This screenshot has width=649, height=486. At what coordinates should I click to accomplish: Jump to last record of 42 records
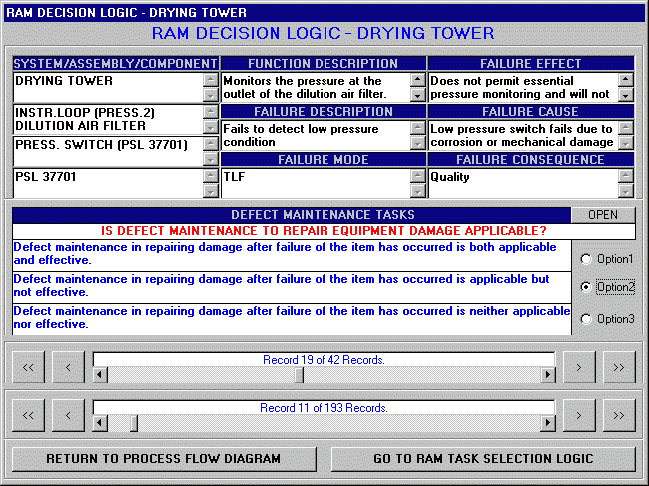[x=619, y=367]
